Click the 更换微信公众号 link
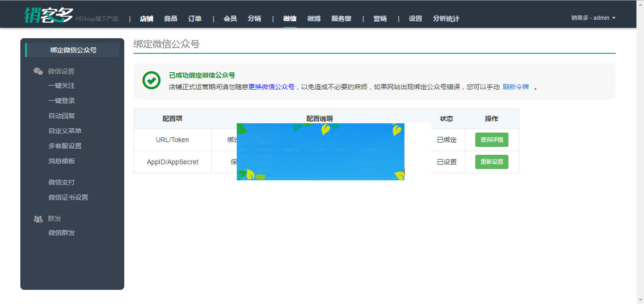 coord(271,87)
